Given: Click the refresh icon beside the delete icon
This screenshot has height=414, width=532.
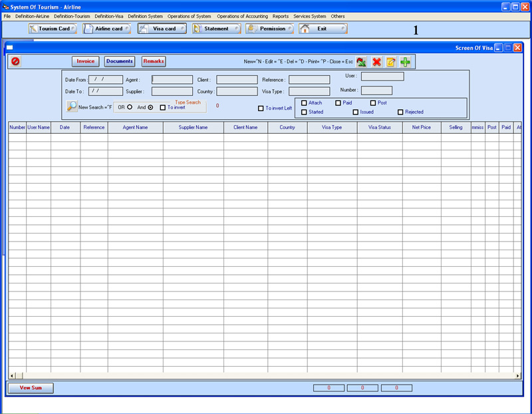Looking at the screenshot, I should click(x=361, y=62).
